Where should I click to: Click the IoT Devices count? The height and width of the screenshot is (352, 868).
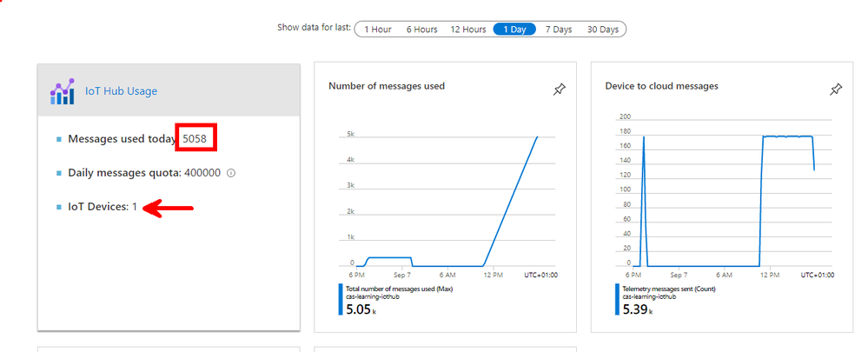click(x=134, y=207)
